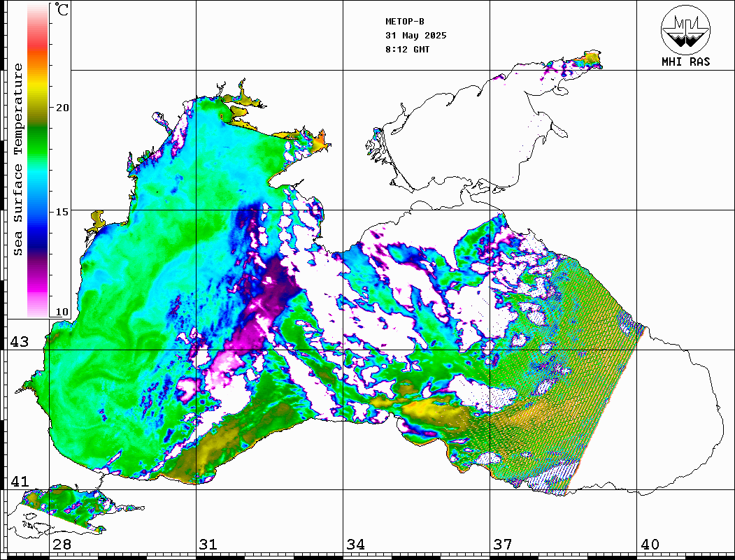Click the 'Sea Surface Temperature' vertical label
Screen dimensions: 735x560
click(x=17, y=159)
